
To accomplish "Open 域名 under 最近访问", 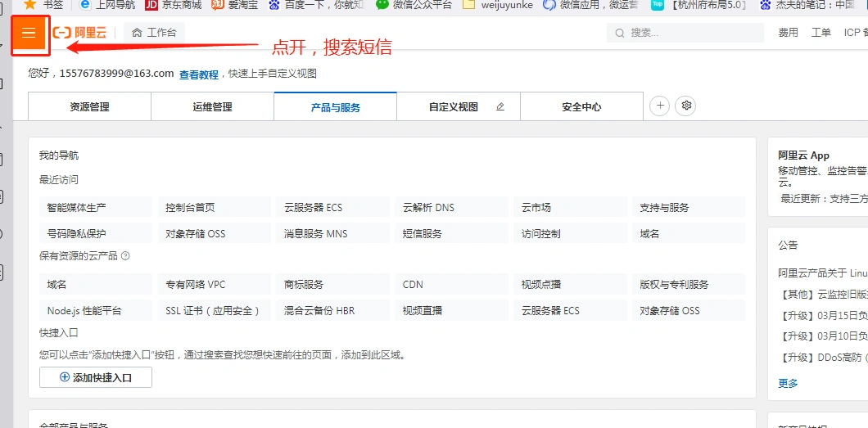I will 689,233.
